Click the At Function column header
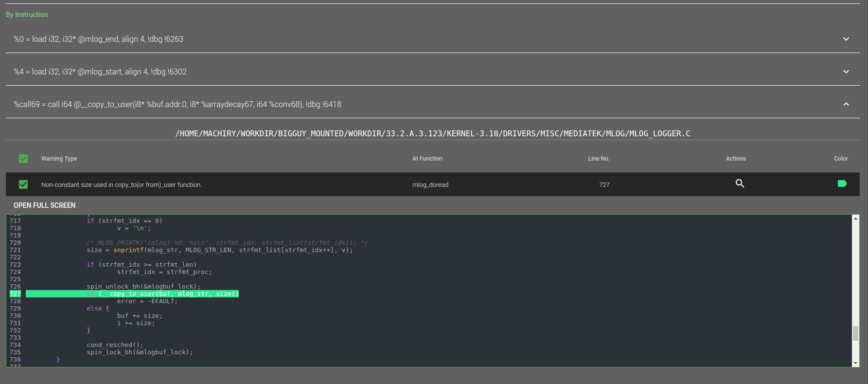 [x=427, y=159]
